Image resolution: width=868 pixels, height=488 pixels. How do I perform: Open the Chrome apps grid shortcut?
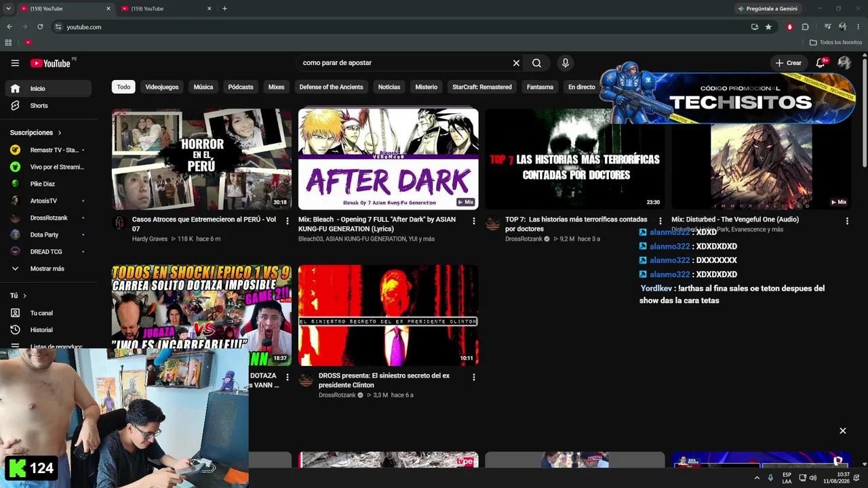(x=8, y=43)
